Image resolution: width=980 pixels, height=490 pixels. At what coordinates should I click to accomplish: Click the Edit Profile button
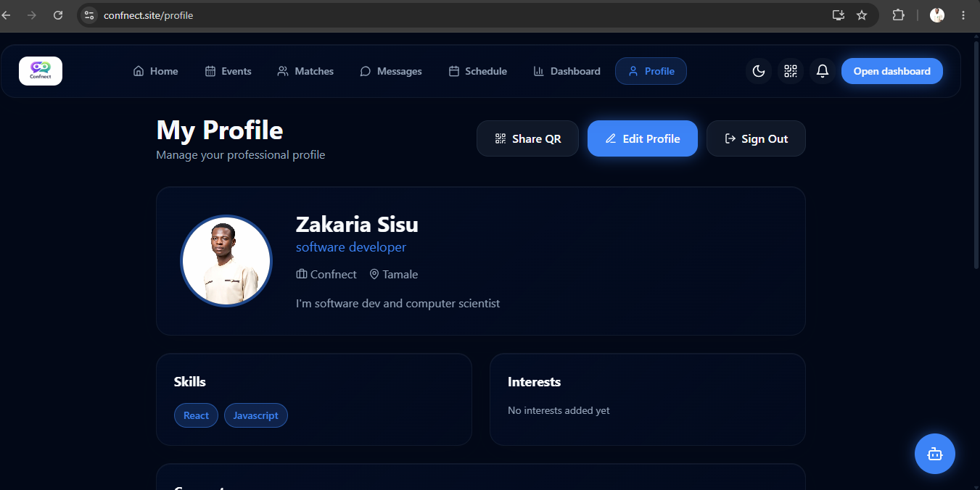(643, 138)
